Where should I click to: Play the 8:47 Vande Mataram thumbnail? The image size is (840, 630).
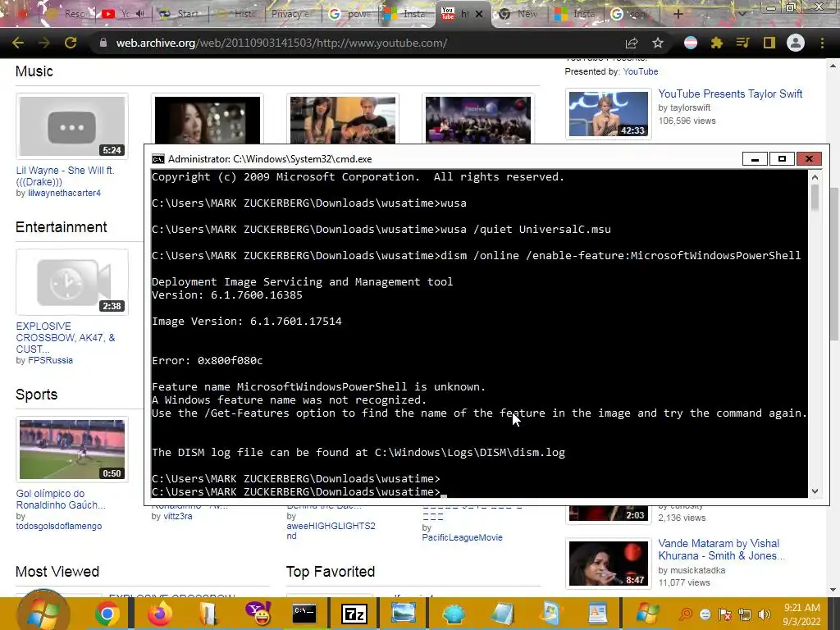coord(609,564)
